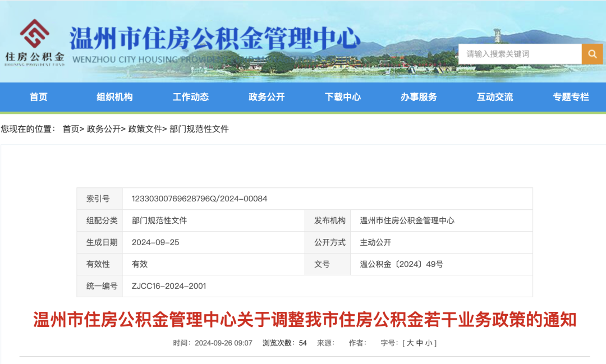The width and height of the screenshot is (606, 364).
Task: Select index number 12330300769628796Q/2024-00084
Action: pyautogui.click(x=199, y=199)
